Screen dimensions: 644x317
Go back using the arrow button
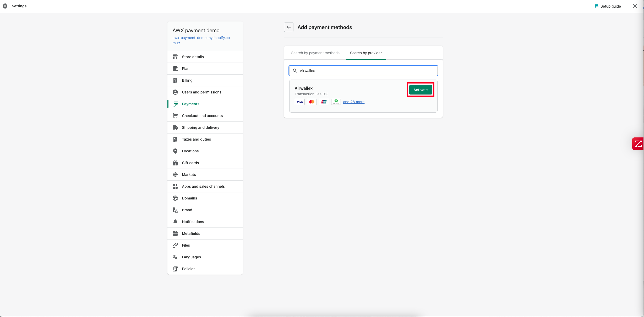coord(289,27)
